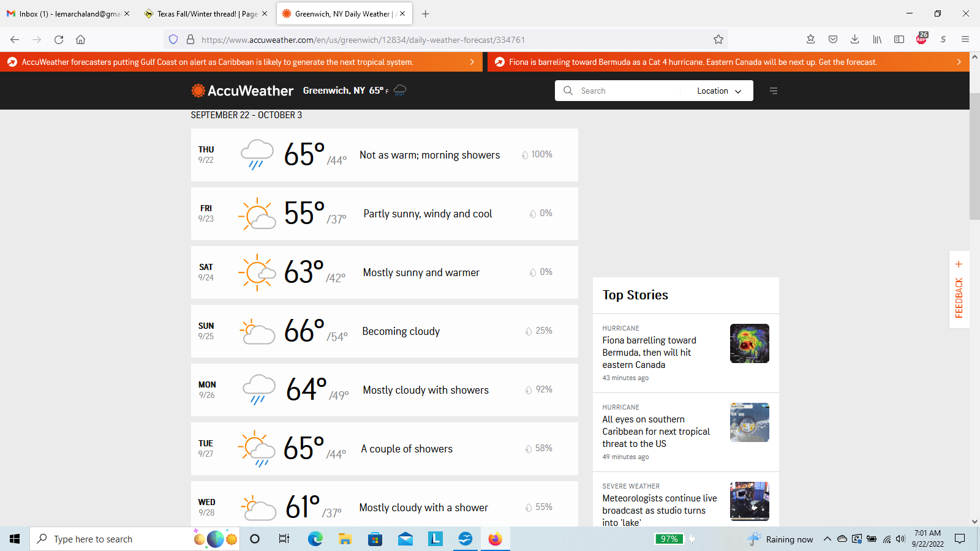Open the Adblock extension icon
This screenshot has height=551, width=980.
pos(921,39)
